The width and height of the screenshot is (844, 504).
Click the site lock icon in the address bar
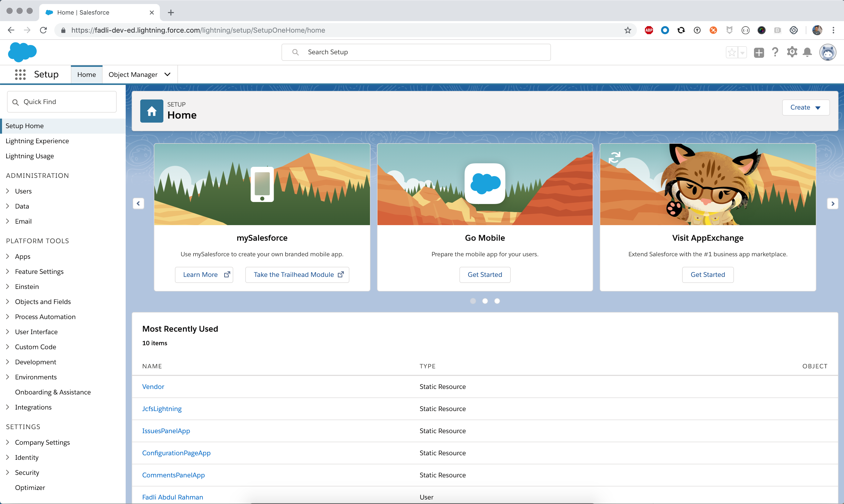coord(63,30)
